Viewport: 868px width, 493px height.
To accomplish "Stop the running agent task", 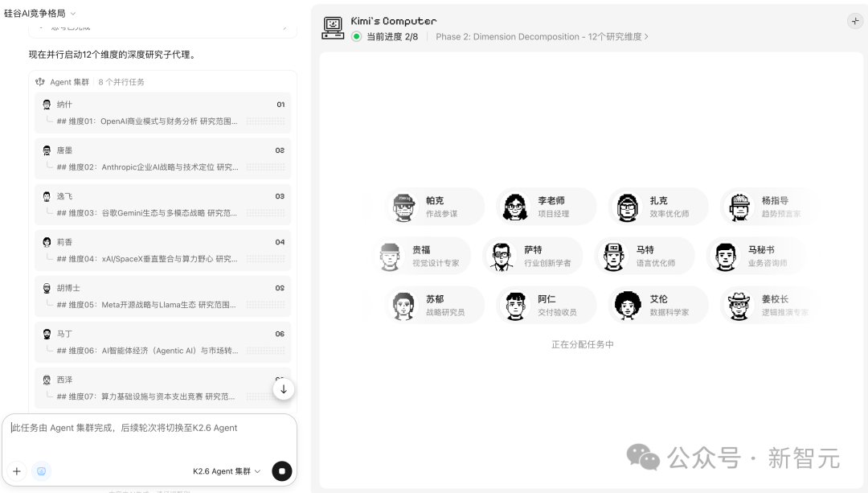I will (x=281, y=471).
